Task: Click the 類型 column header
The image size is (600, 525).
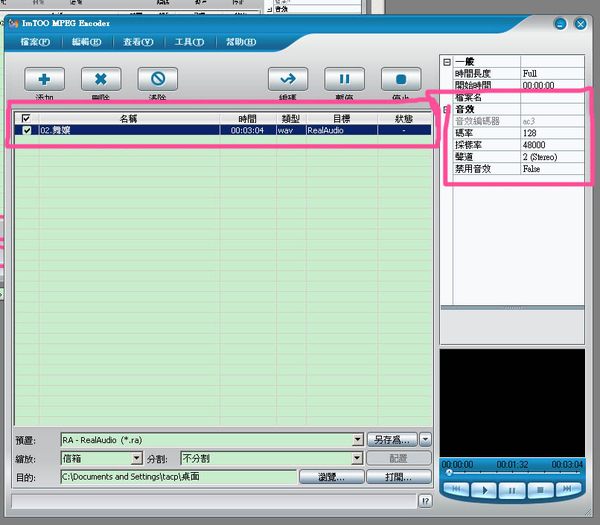Action: click(x=291, y=119)
